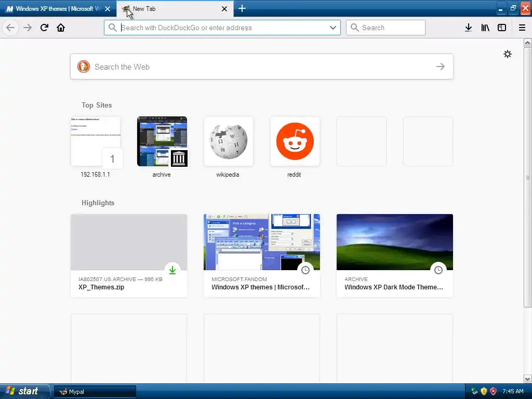Focus the toolbar Search field
This screenshot has width=532, height=399.
click(x=385, y=28)
